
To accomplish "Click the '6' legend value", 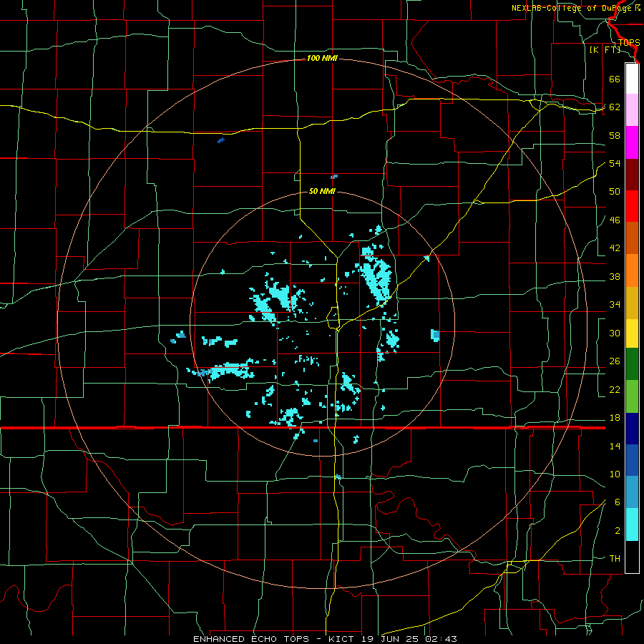I will 617,502.
